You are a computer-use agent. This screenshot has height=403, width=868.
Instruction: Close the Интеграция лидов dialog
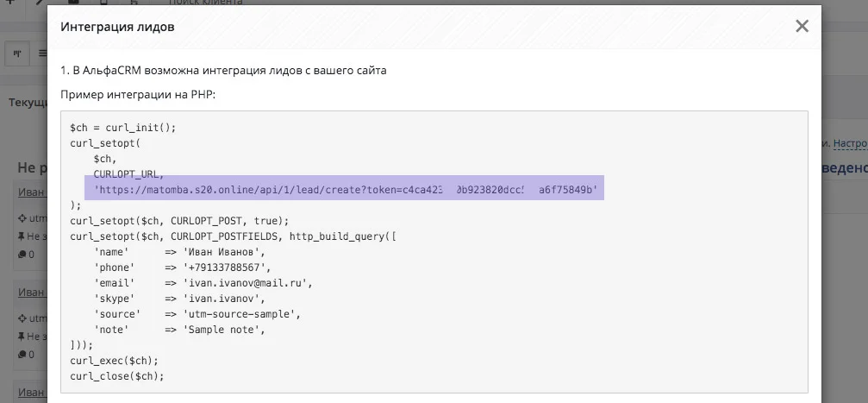pyautogui.click(x=802, y=26)
